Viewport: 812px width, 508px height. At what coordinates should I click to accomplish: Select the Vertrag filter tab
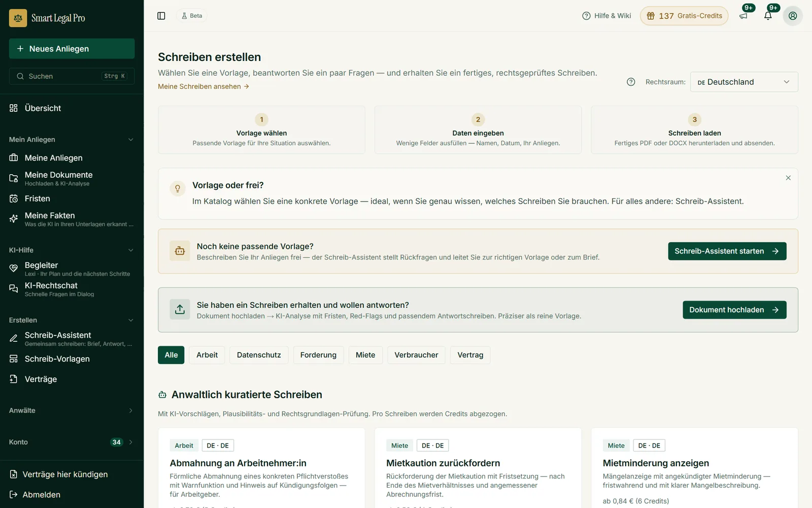470,355
